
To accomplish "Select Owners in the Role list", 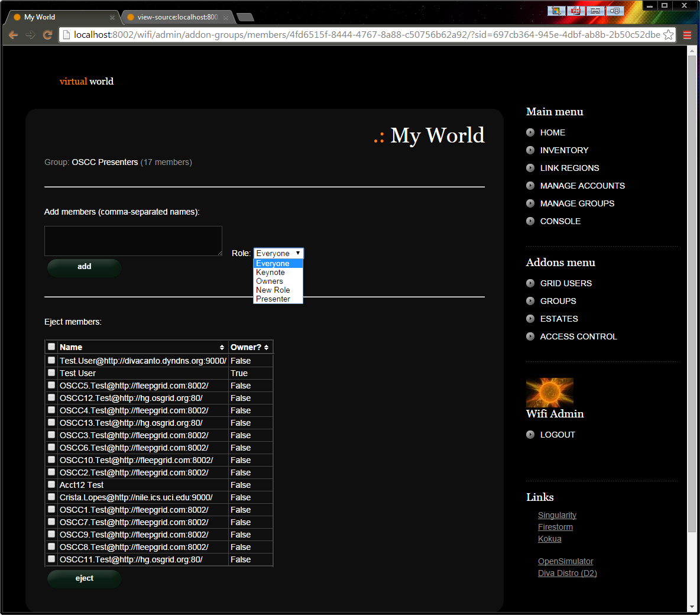I will pyautogui.click(x=278, y=281).
